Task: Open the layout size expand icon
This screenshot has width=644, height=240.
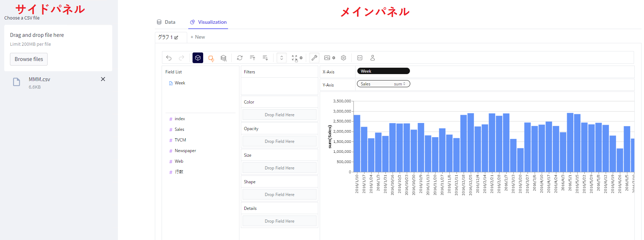Action: [x=295, y=58]
